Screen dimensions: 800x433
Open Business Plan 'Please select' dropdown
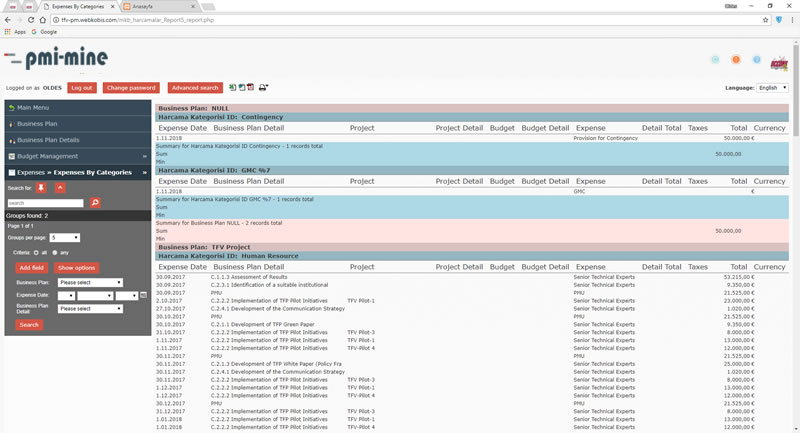coord(90,283)
